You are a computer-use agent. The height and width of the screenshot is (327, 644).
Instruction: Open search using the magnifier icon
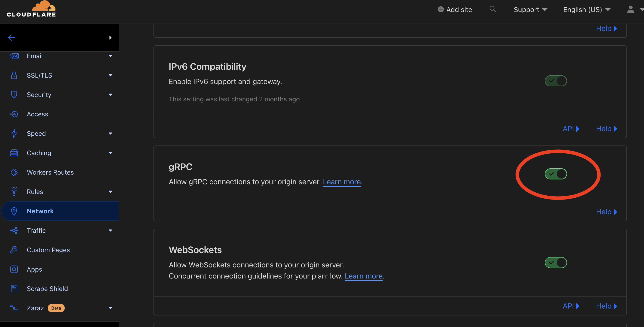click(493, 9)
